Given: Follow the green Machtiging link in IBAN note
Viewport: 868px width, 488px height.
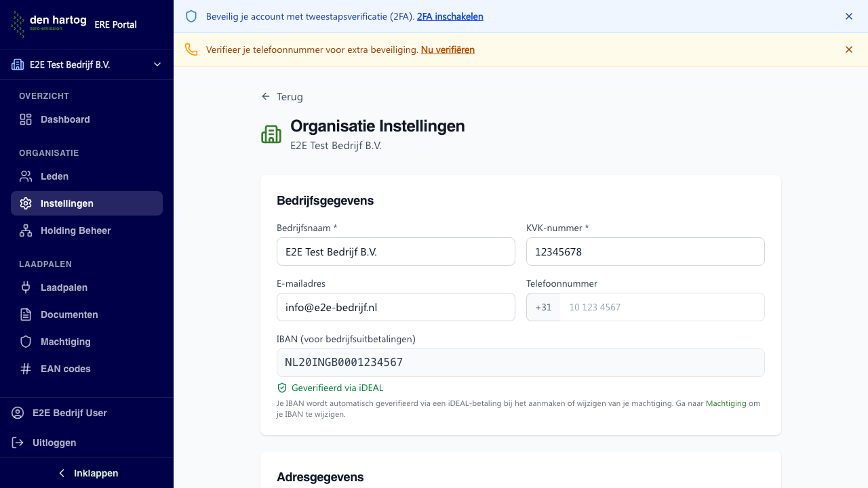Looking at the screenshot, I should tap(726, 403).
